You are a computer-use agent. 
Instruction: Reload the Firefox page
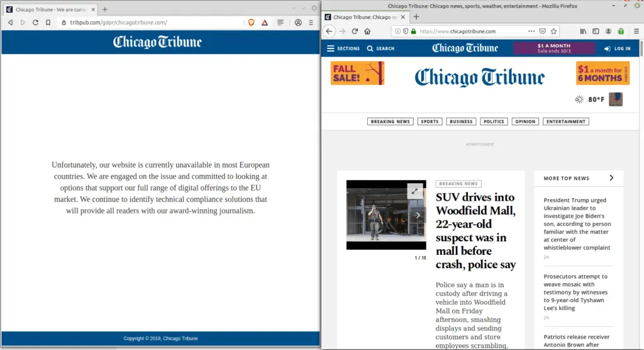click(x=355, y=31)
